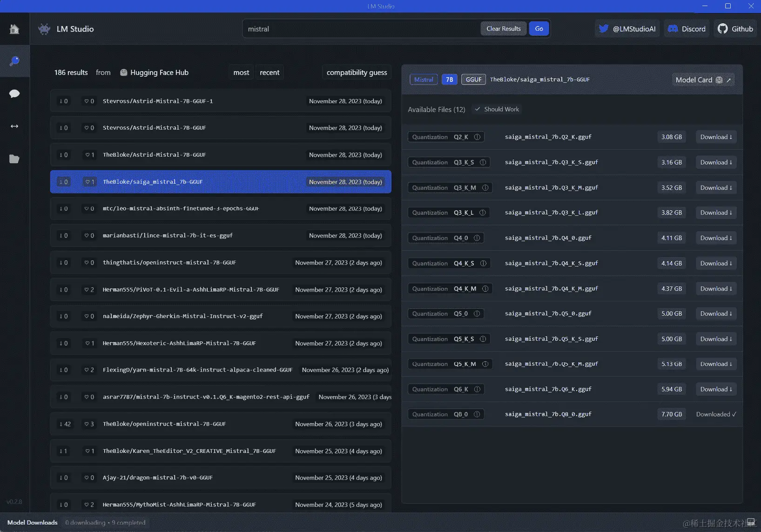Download saiga_mistral_7b.Q3_K_L.gguf
761x532 pixels.
[716, 213]
